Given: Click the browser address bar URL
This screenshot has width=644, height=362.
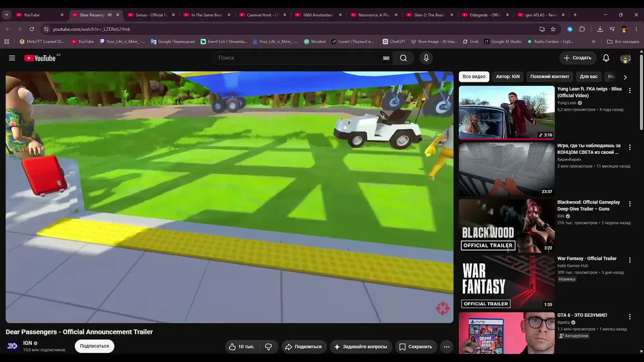Looking at the screenshot, I should (92, 29).
